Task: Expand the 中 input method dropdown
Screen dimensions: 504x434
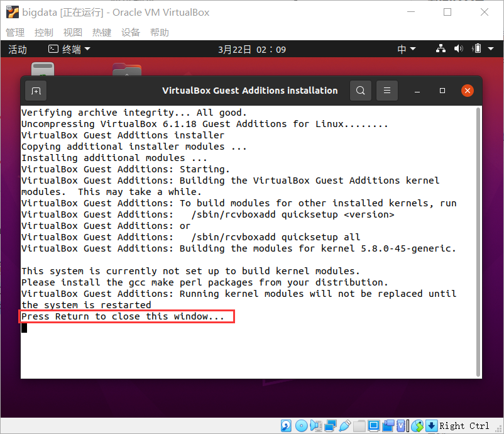Action: point(407,49)
